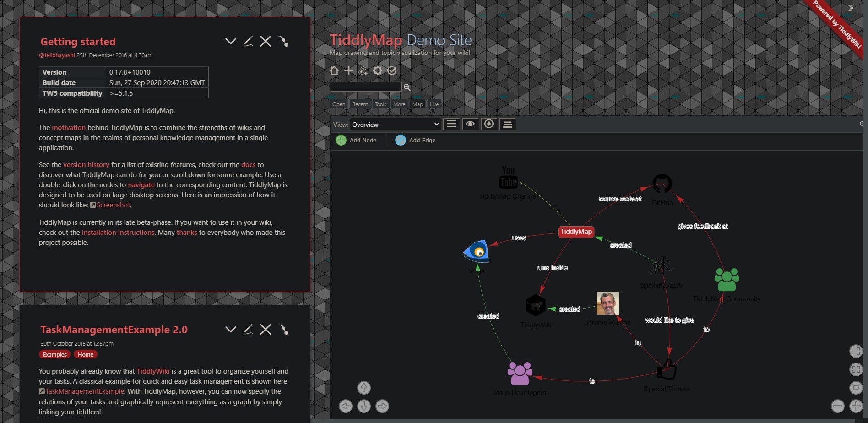868x423 pixels.
Task: Follow the thanks link
Action: [187, 233]
